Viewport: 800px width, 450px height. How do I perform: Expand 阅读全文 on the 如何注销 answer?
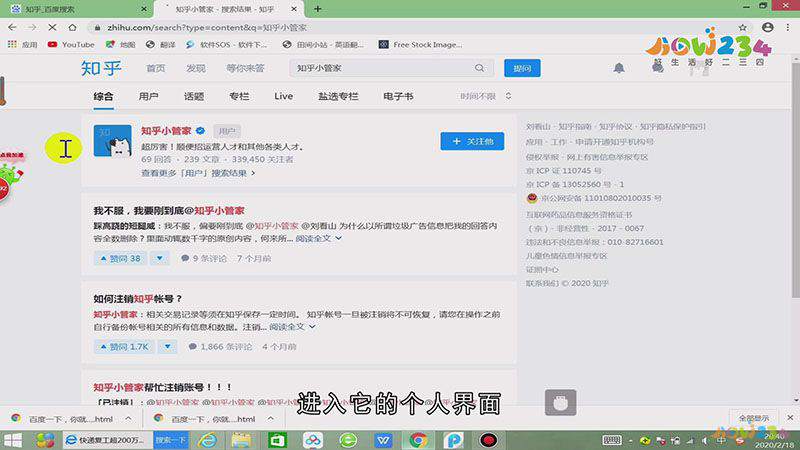pyautogui.click(x=292, y=327)
